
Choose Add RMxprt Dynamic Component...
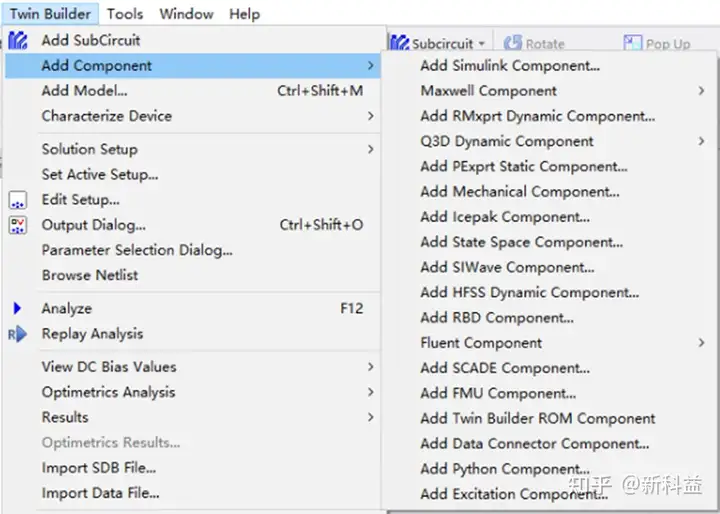pyautogui.click(x=550, y=116)
